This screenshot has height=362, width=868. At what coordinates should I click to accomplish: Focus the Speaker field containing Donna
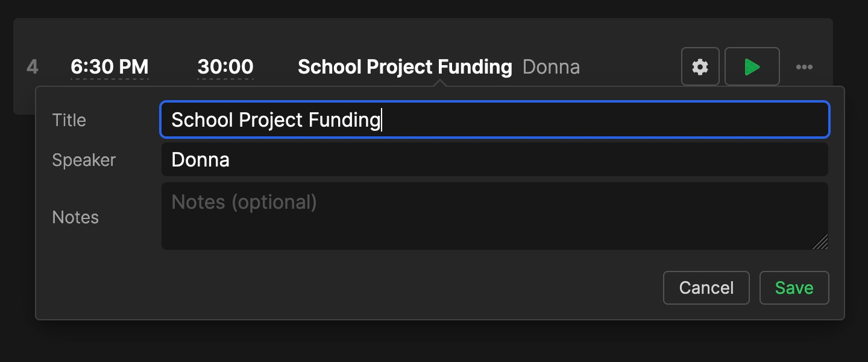click(x=494, y=160)
